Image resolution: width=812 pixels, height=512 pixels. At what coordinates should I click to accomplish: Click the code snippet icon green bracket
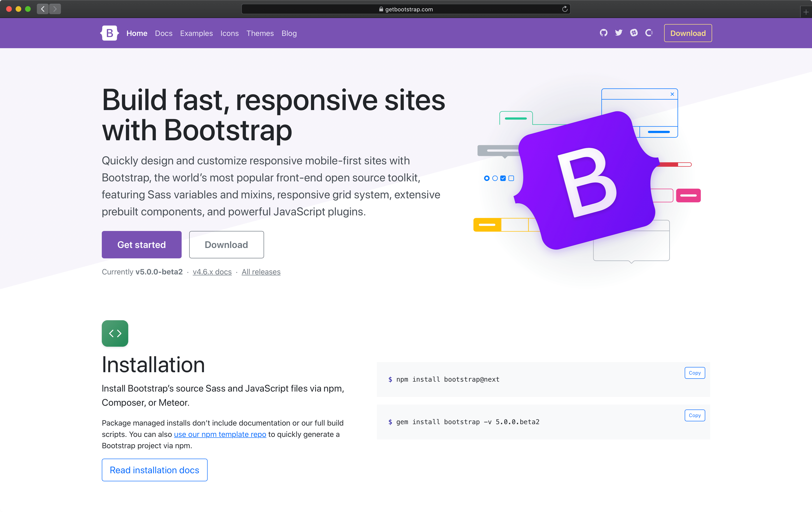115,333
